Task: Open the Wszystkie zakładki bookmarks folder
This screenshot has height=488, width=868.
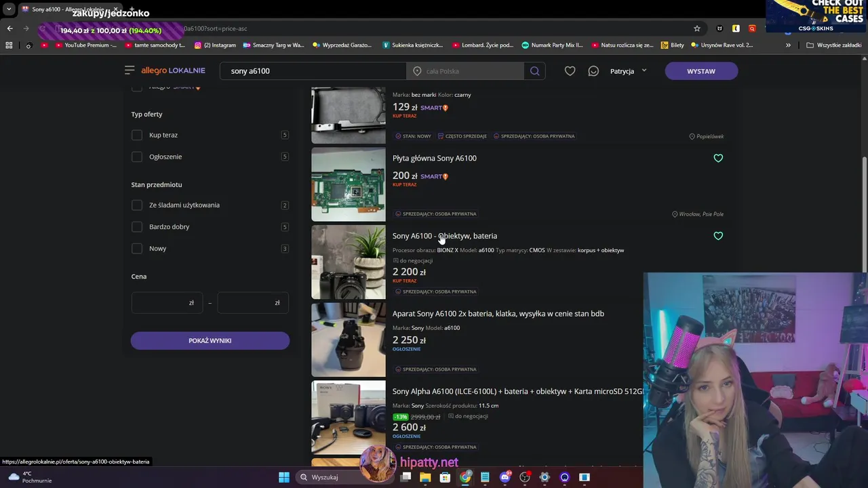Action: [834, 45]
